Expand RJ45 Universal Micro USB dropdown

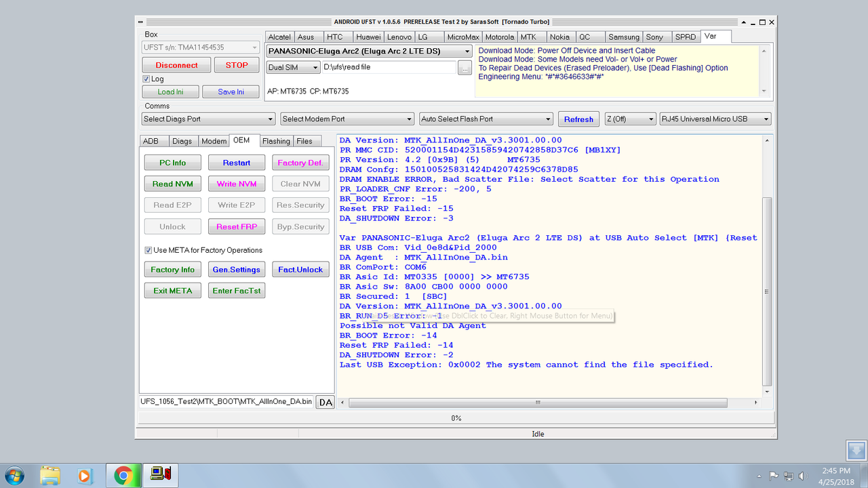(715, 119)
